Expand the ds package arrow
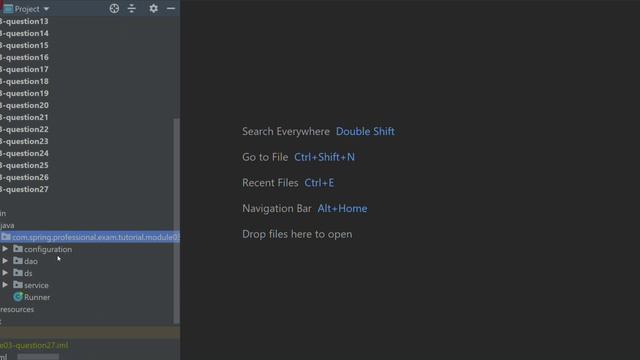640x360 pixels. 5,273
